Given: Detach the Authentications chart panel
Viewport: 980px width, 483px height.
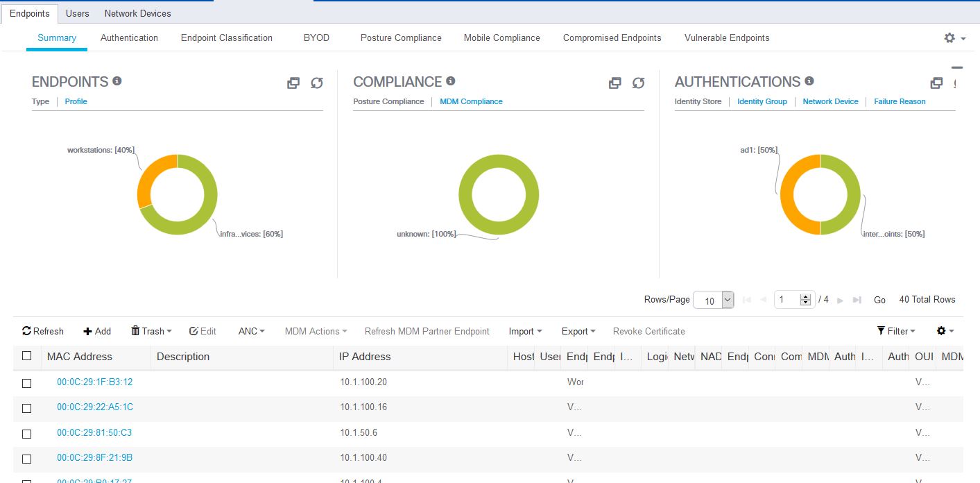Looking at the screenshot, I should point(936,83).
